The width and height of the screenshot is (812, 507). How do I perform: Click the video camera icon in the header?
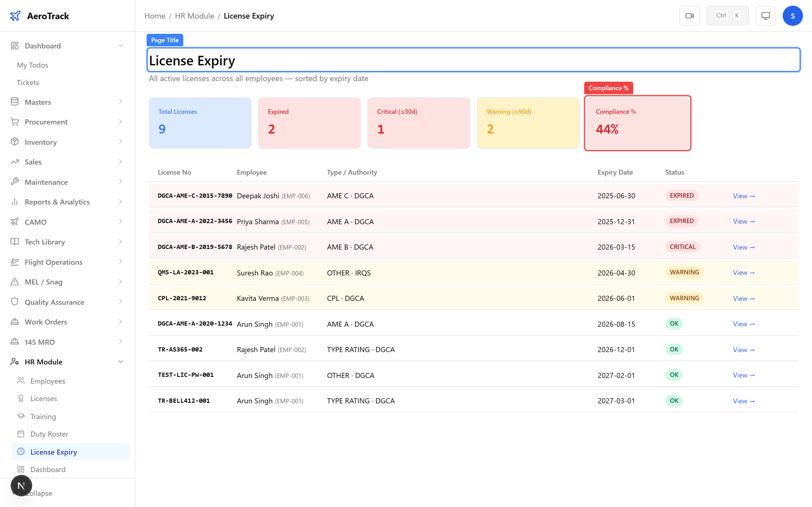click(690, 15)
